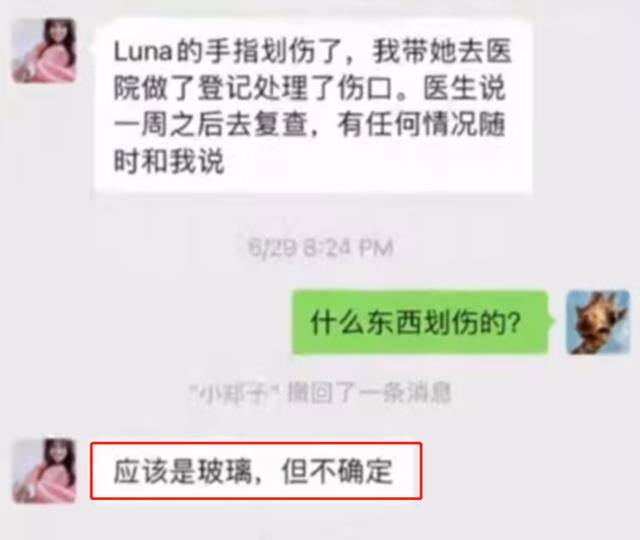The image size is (640, 540).
Task: Click the line 一周之后去复查 in the message
Action: click(211, 124)
